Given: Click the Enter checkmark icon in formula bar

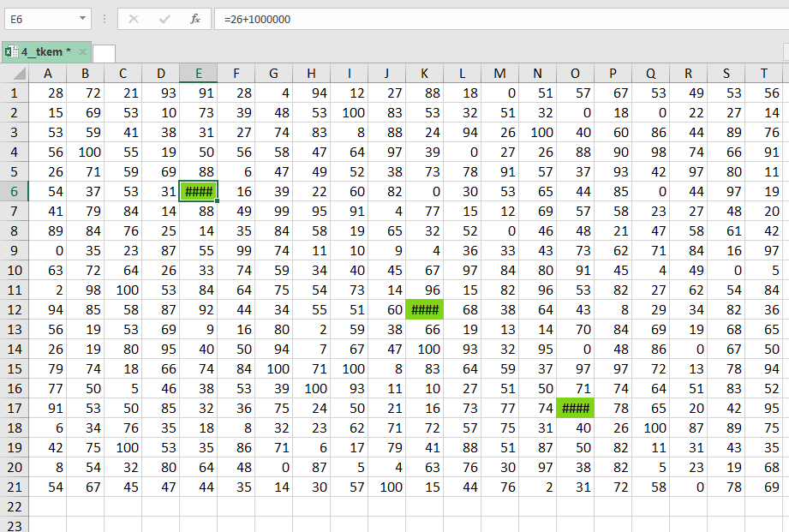Looking at the screenshot, I should point(164,19).
